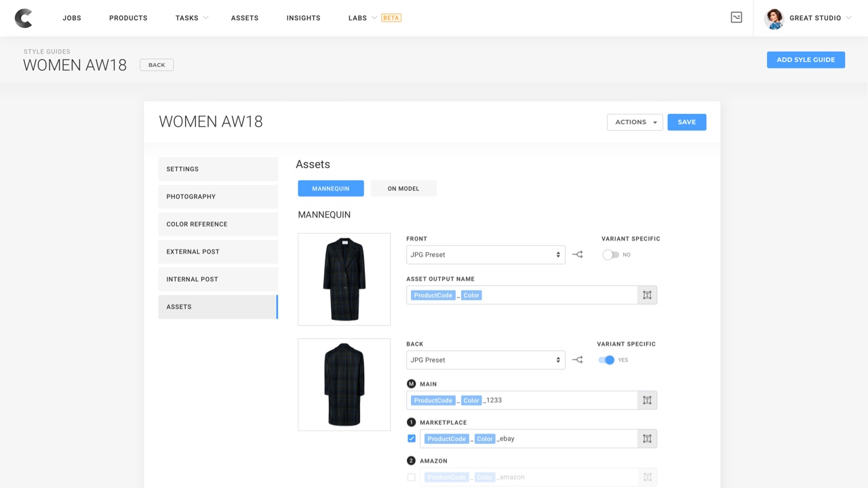Screen dimensions: 868x488
Task: Open the Back JPG Preset dropdown
Action: point(486,360)
